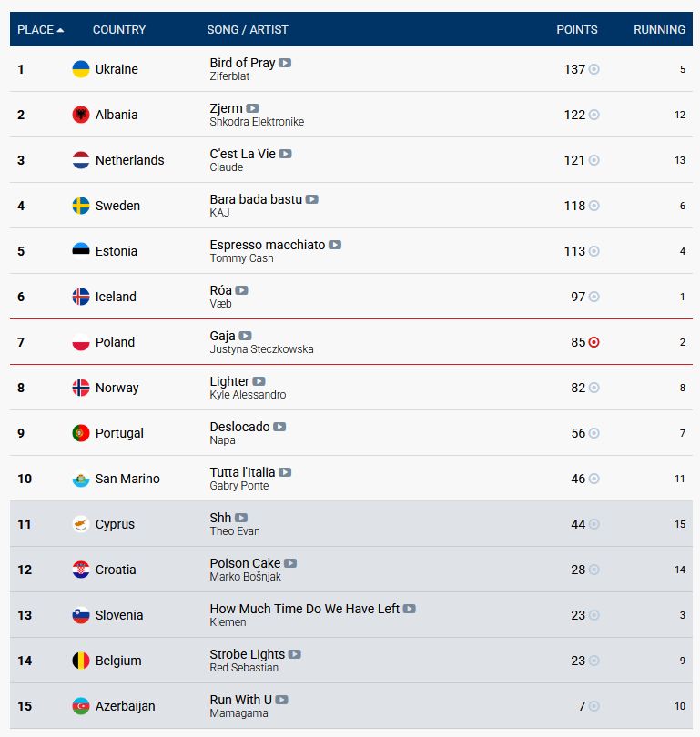The image size is (700, 737).
Task: Click the Azerbaijan table row
Action: [x=351, y=706]
